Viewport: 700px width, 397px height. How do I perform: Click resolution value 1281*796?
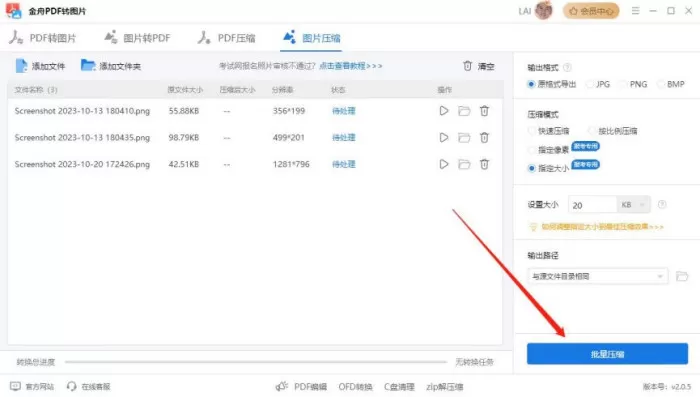click(x=291, y=164)
